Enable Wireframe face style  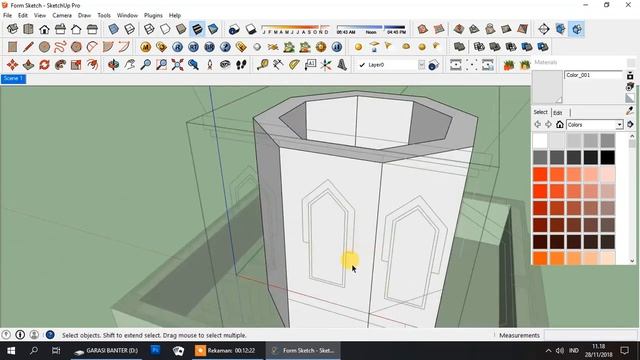pos(149,29)
